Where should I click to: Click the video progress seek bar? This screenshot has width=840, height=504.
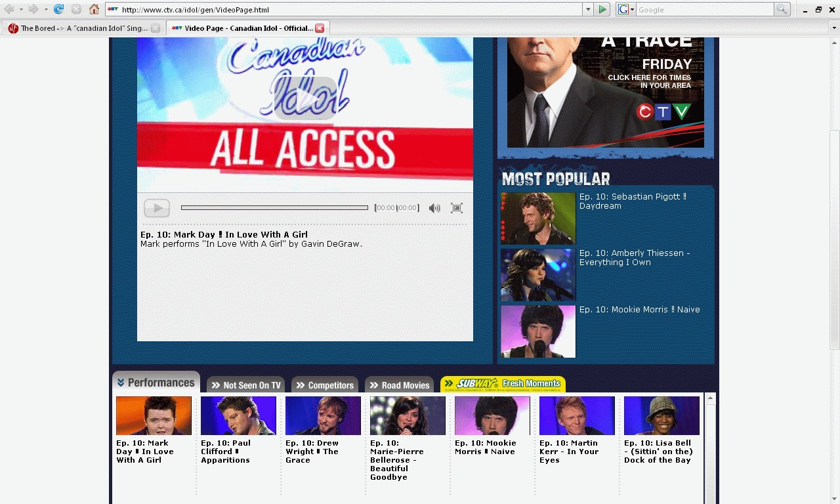pos(274,208)
